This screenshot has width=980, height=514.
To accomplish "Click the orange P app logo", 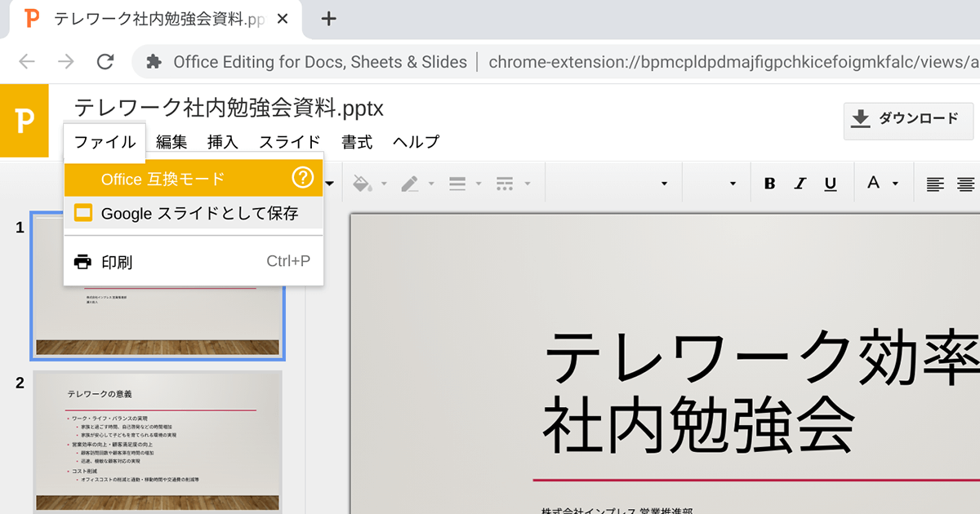I will (x=24, y=120).
